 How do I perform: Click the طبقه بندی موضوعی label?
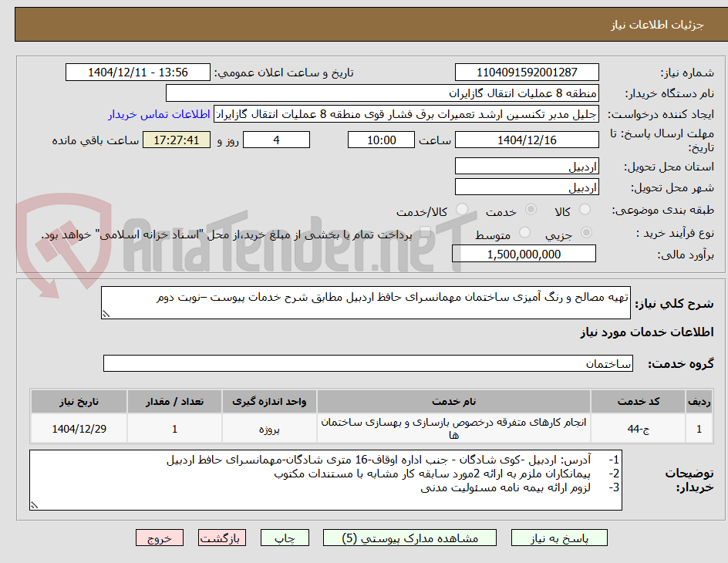pos(663,211)
